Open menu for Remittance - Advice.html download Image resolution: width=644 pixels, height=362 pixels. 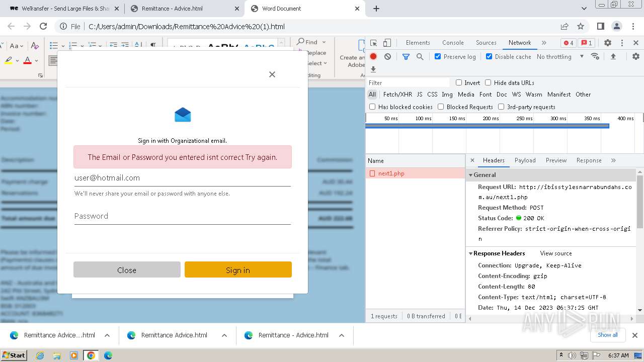click(x=342, y=335)
